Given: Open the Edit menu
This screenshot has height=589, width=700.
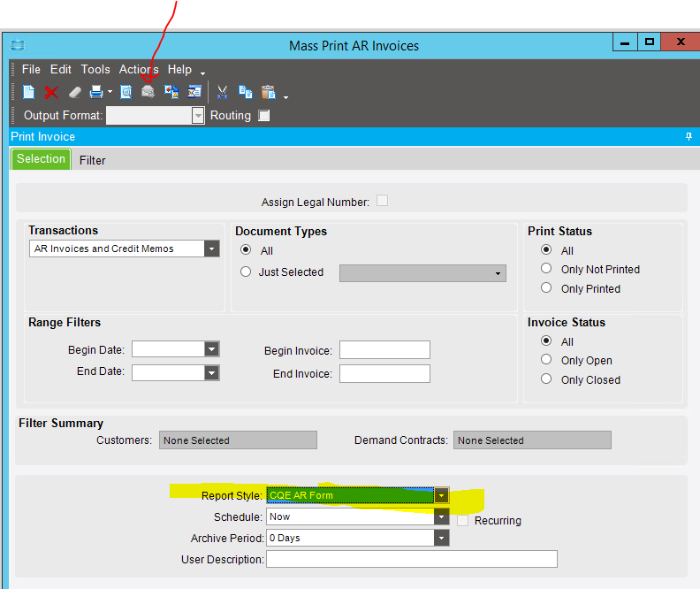Looking at the screenshot, I should 61,70.
